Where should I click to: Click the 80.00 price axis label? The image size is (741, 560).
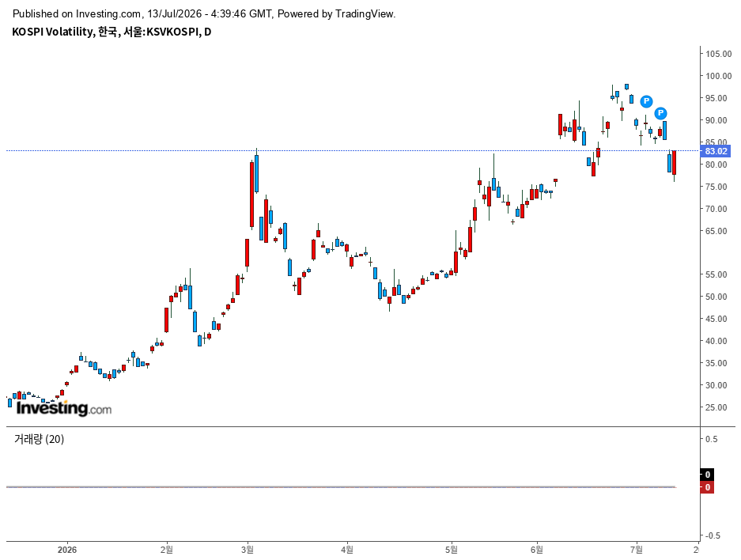[x=716, y=165]
